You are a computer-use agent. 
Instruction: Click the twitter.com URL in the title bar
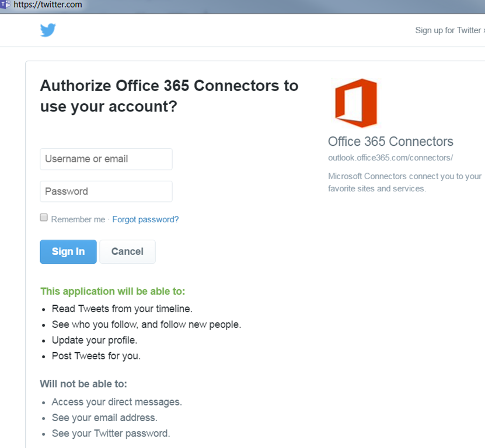pyautogui.click(x=47, y=5)
